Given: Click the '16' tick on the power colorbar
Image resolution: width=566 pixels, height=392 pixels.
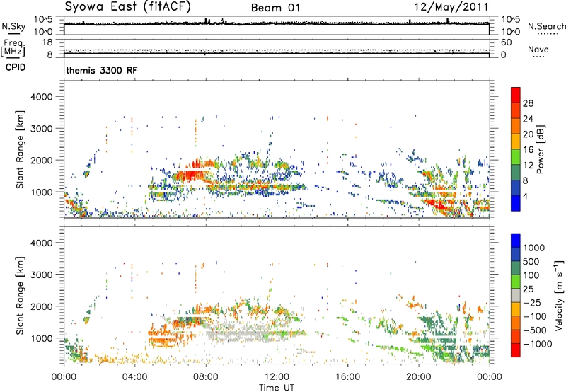Looking at the screenshot, I should tap(528, 150).
